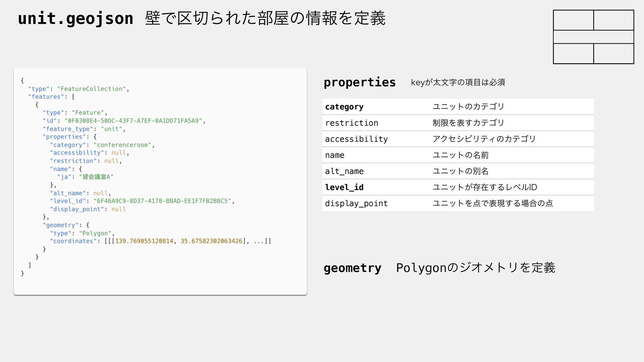This screenshot has width=644, height=362.
Task: Click the room layout diagram
Action: (x=593, y=37)
